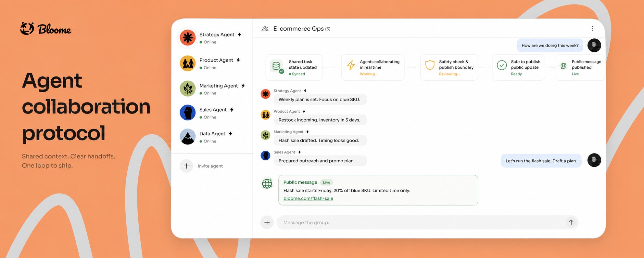Viewport: 644px width, 258px height.
Task: Open the three-dot menu in chat header
Action: (592, 29)
